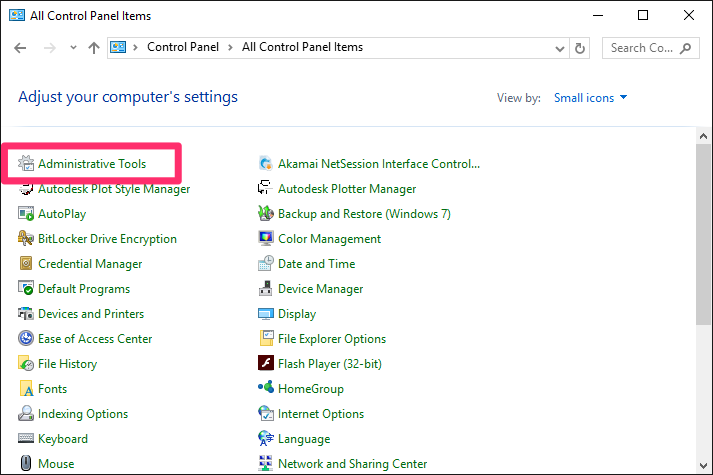Open the Small icons view dropdown
The width and height of the screenshot is (713, 475).
tap(590, 98)
